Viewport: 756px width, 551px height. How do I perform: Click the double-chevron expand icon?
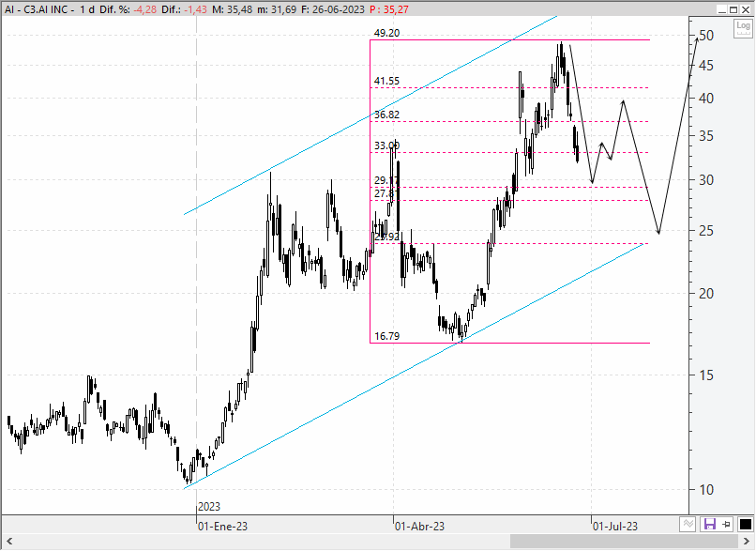(x=688, y=524)
